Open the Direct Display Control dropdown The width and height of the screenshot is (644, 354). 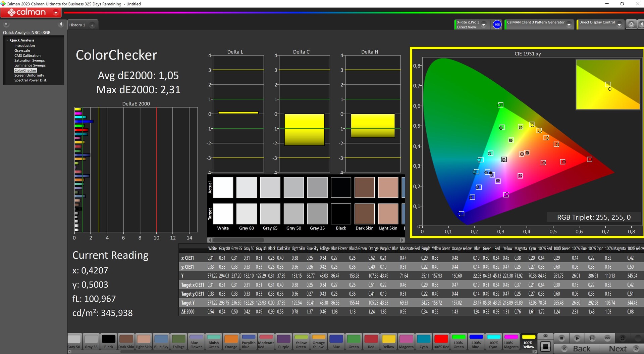(619, 25)
